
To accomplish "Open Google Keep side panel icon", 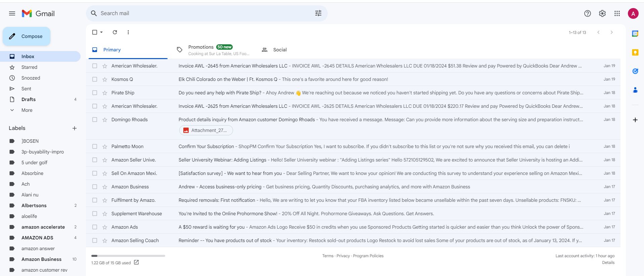I will 635,52.
